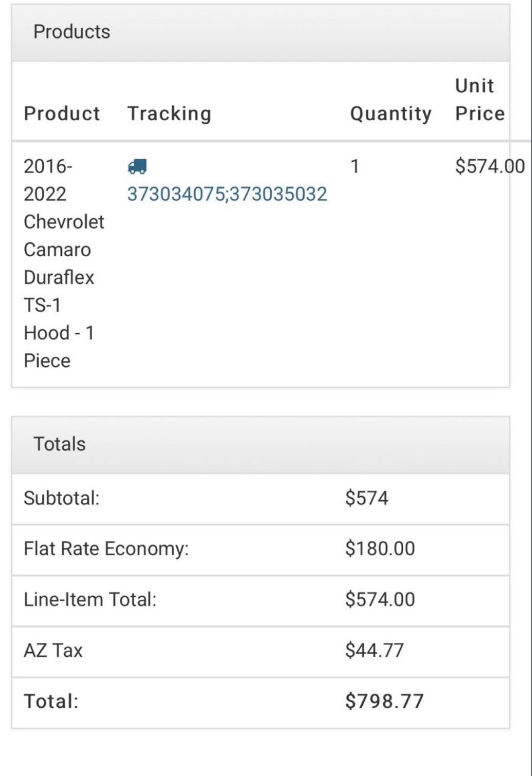Select the Unit Price column header
Screen dimensions: 532x776
480,100
